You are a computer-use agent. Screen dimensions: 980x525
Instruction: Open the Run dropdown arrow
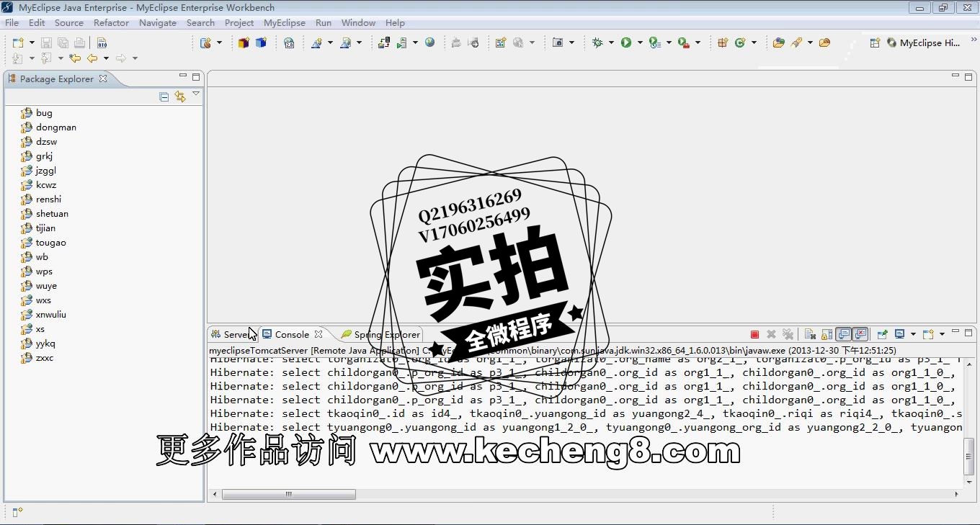tap(640, 43)
